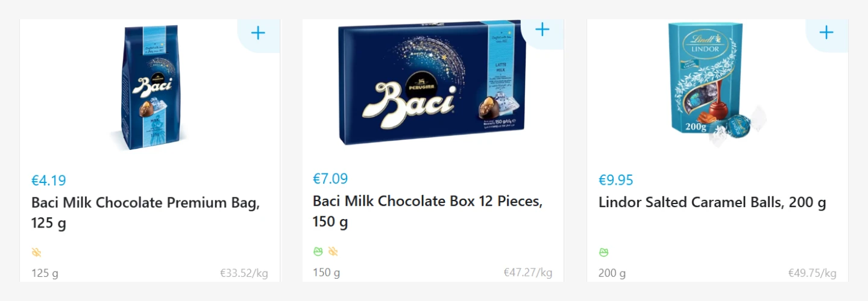Open Baci Milk Chocolate Premium Bag title

click(145, 213)
